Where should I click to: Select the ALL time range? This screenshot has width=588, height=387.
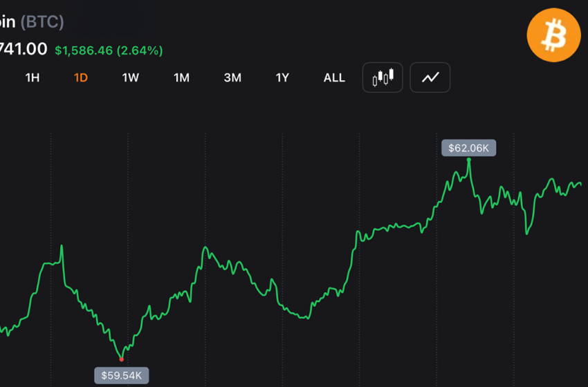pos(334,77)
